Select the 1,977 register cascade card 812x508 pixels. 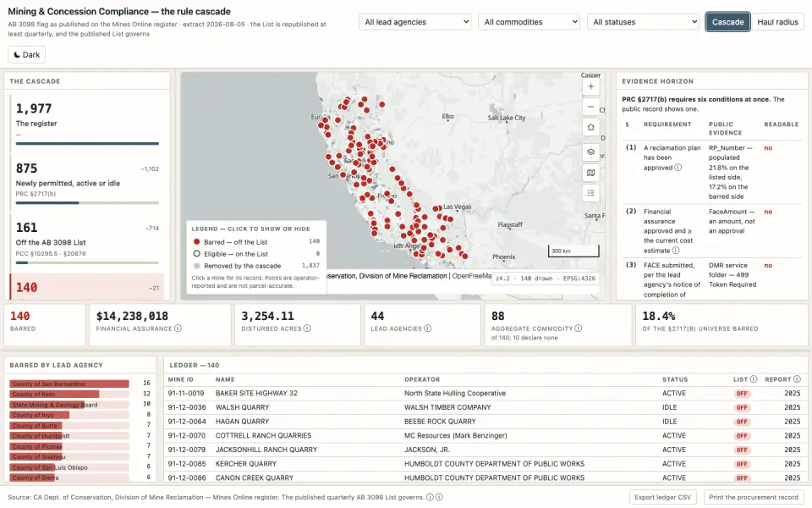point(87,122)
